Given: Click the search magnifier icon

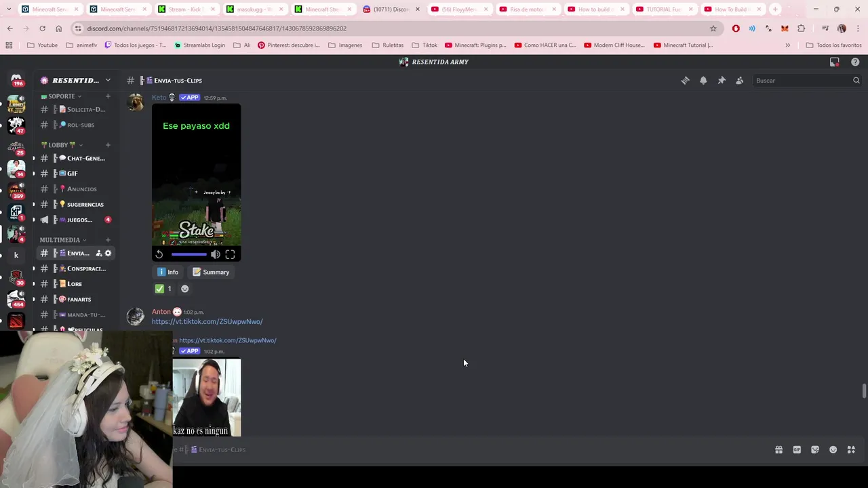Looking at the screenshot, I should coord(856,81).
